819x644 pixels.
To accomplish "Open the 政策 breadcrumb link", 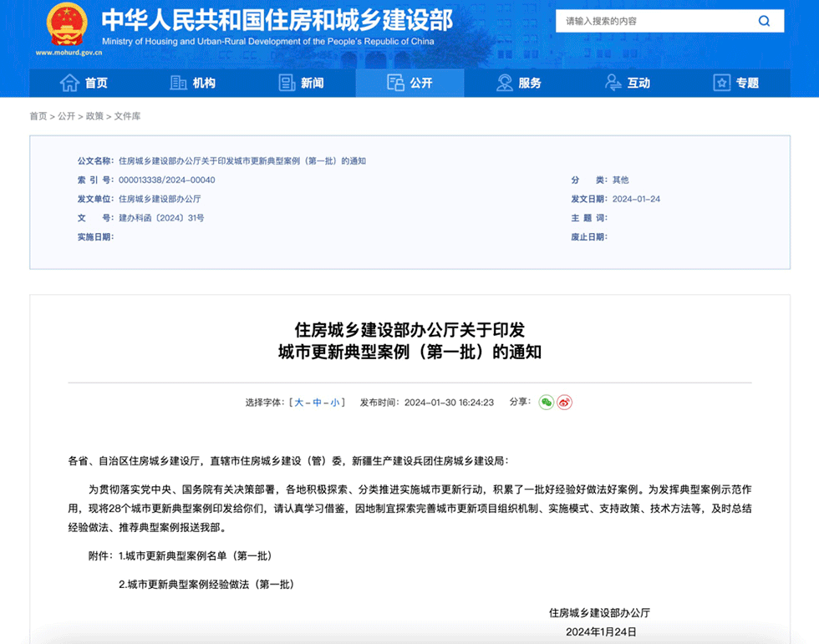I will tap(94, 117).
